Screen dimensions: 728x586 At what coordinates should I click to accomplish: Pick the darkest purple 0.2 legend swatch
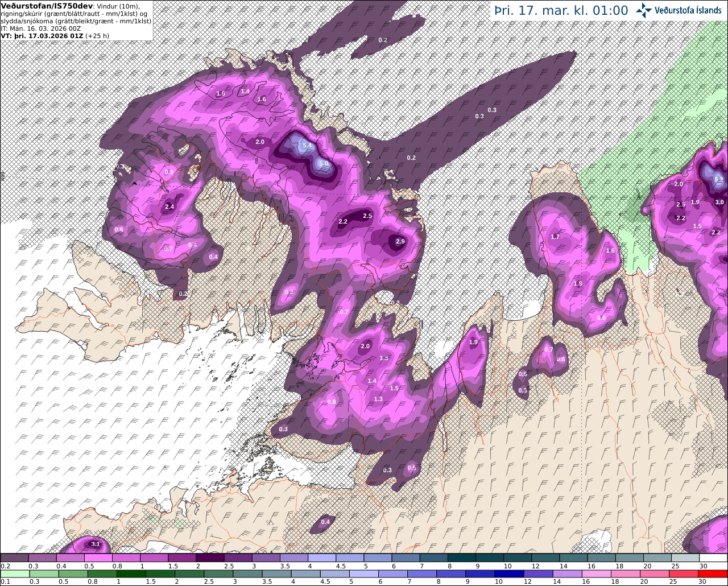14,558
